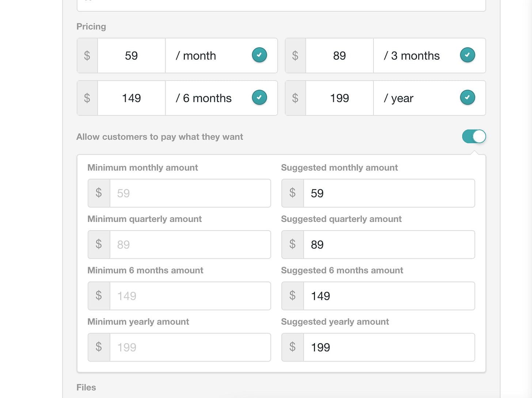Select the Suggested quarterly amount field

(x=389, y=245)
